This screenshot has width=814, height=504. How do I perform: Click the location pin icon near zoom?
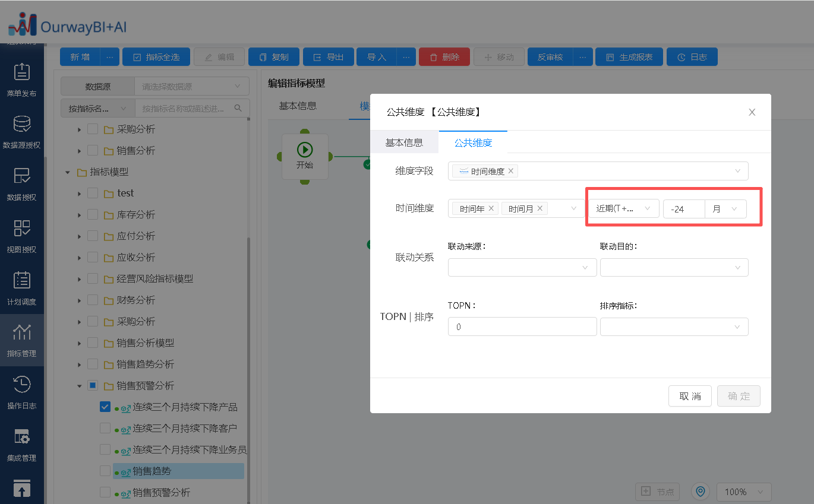[701, 492]
